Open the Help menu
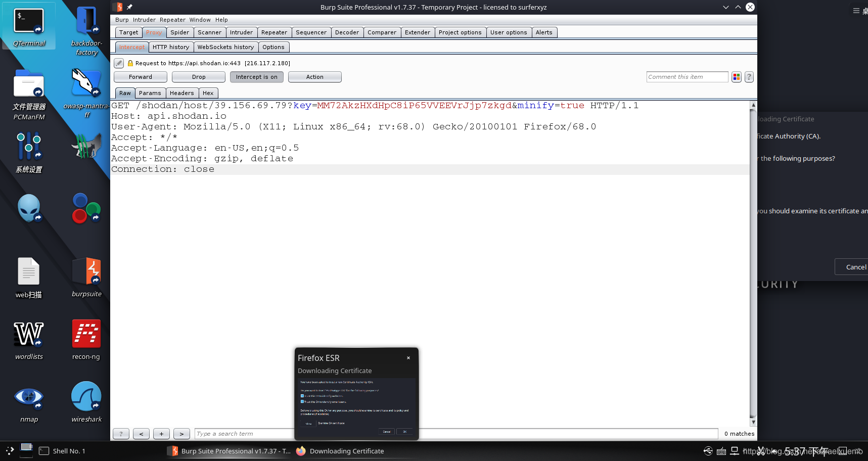This screenshot has height=461, width=868. tap(221, 20)
